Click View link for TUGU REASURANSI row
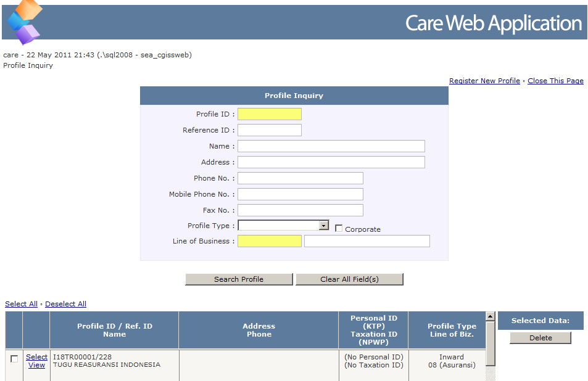The image size is (588, 381). (36, 365)
